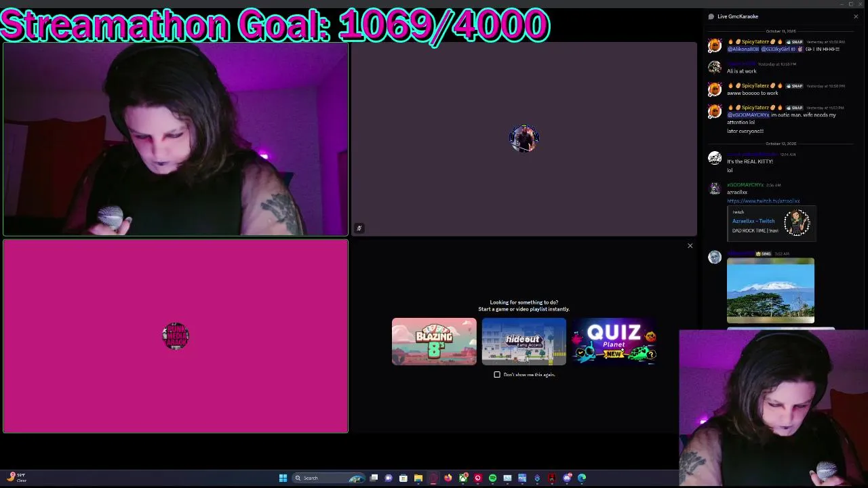Screen dimensions: 868x488
Task: Click the weather widget in the taskbar corner
Action: (x=17, y=477)
